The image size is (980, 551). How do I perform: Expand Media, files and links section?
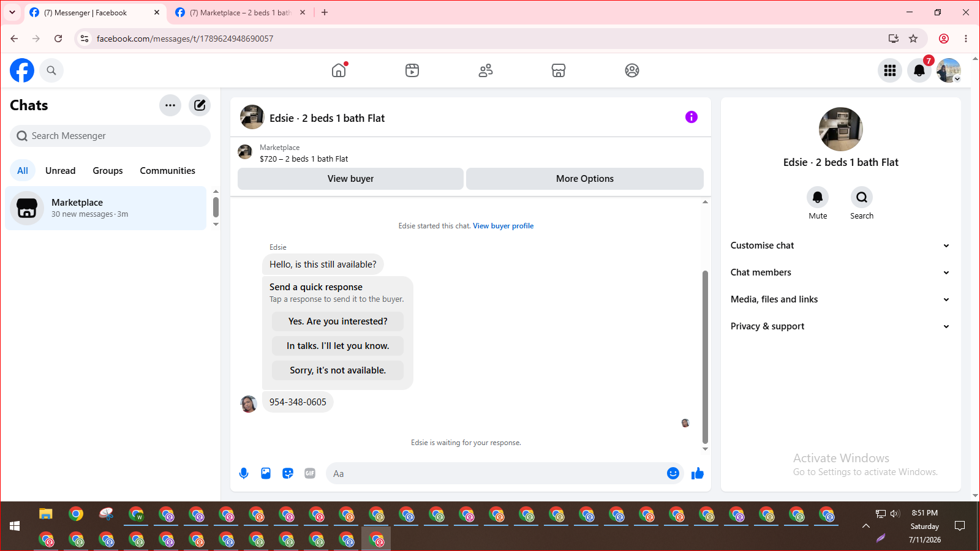click(840, 299)
